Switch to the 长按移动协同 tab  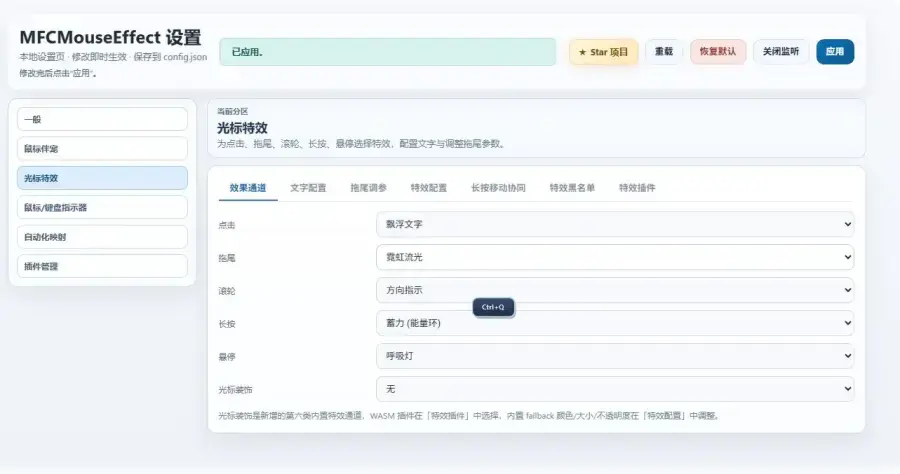(498, 188)
